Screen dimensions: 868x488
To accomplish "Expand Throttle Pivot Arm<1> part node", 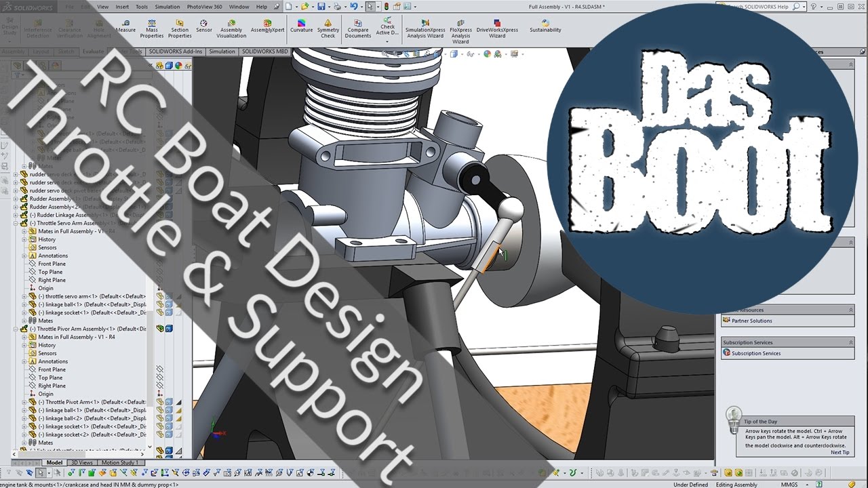I will [x=24, y=402].
